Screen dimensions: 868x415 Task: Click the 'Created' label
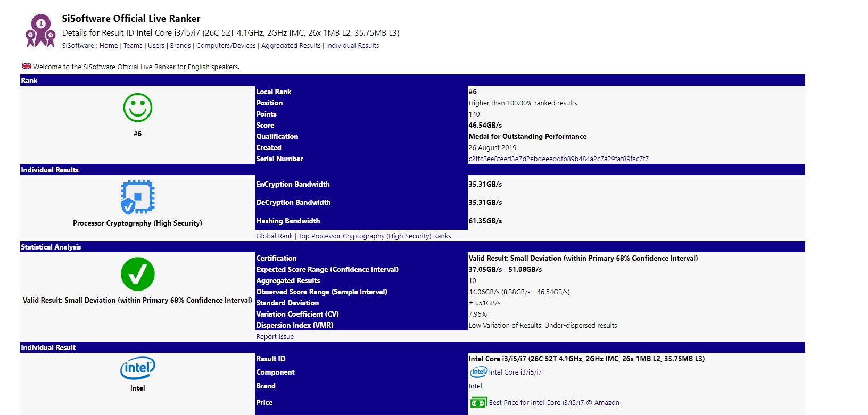click(269, 147)
